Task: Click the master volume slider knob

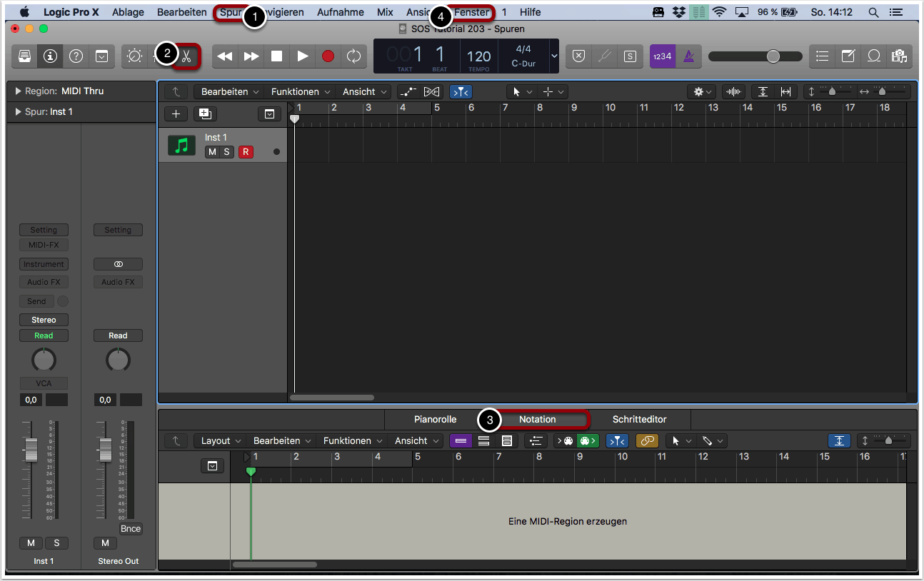Action: coord(773,56)
